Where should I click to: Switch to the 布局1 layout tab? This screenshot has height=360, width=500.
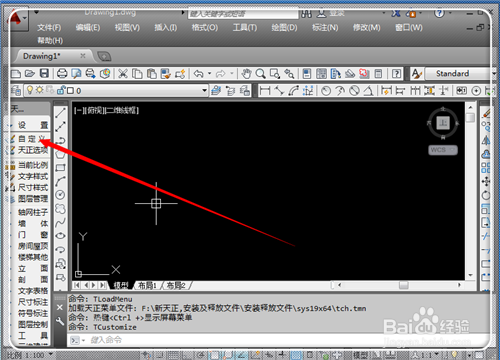pos(147,286)
